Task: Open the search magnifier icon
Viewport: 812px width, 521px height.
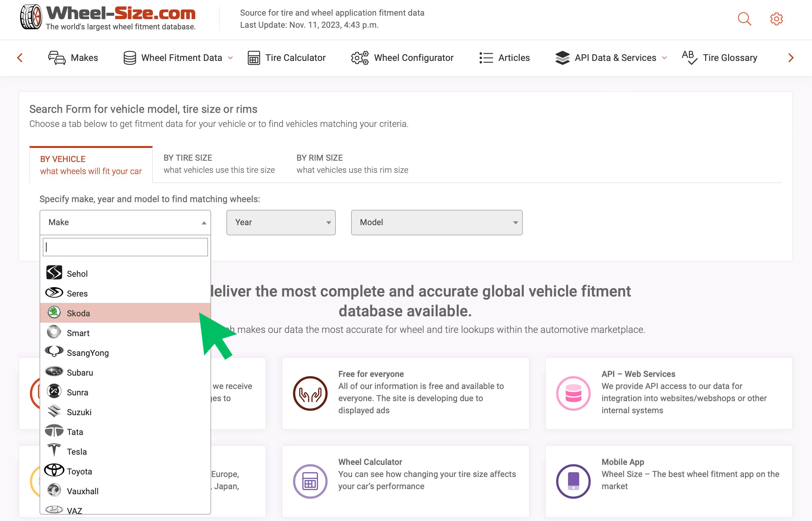Action: (x=744, y=19)
